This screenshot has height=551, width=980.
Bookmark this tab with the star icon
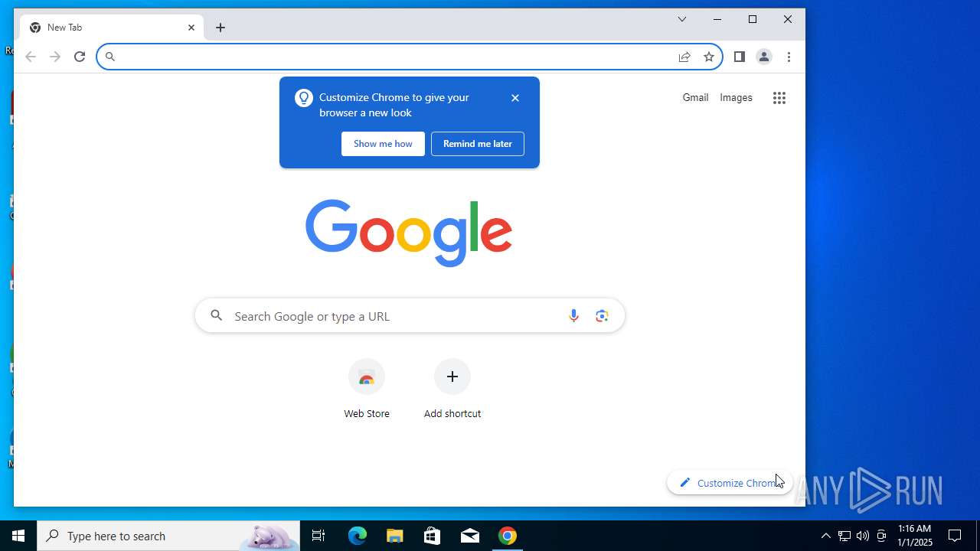coord(709,57)
